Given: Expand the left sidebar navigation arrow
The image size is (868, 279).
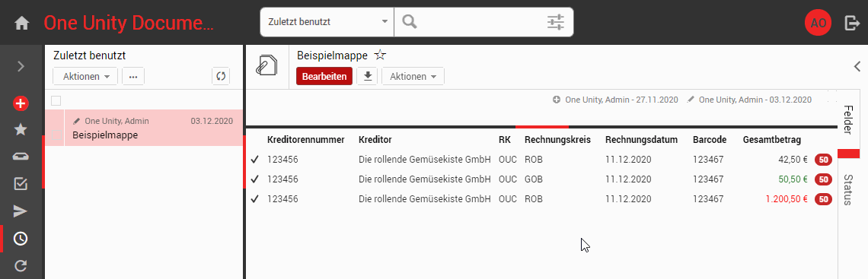Looking at the screenshot, I should coord(21,66).
